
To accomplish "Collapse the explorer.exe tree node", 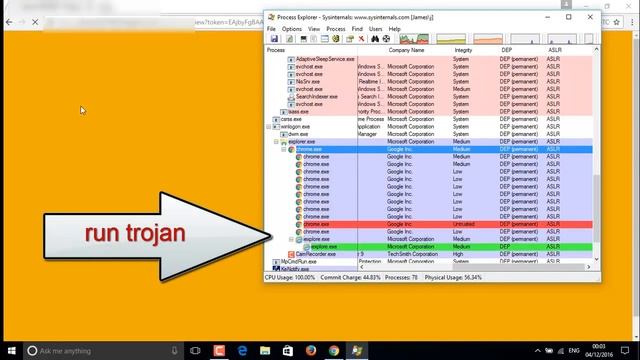I will [x=276, y=142].
